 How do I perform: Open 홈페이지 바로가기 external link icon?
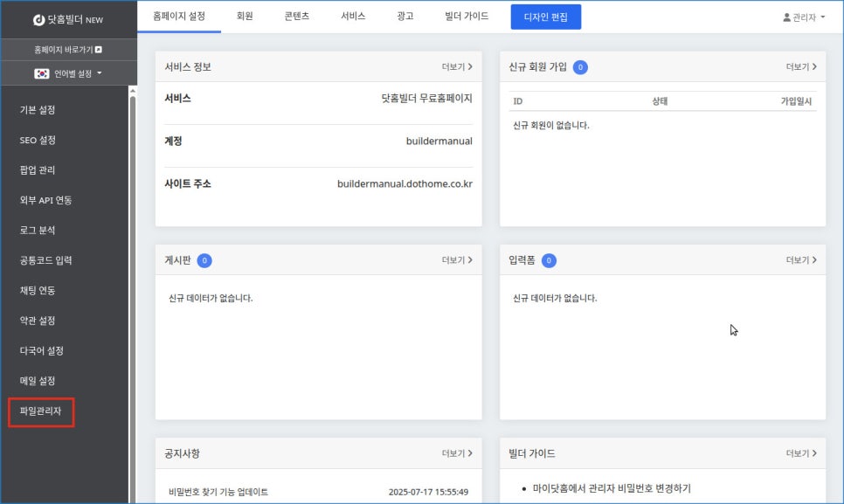[98, 50]
